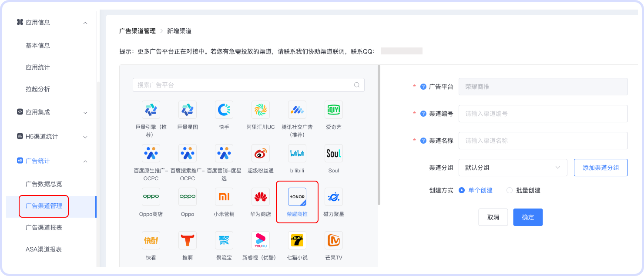Image resolution: width=644 pixels, height=276 pixels.
Task: Go to 广告数据总览 page
Action: (44, 184)
